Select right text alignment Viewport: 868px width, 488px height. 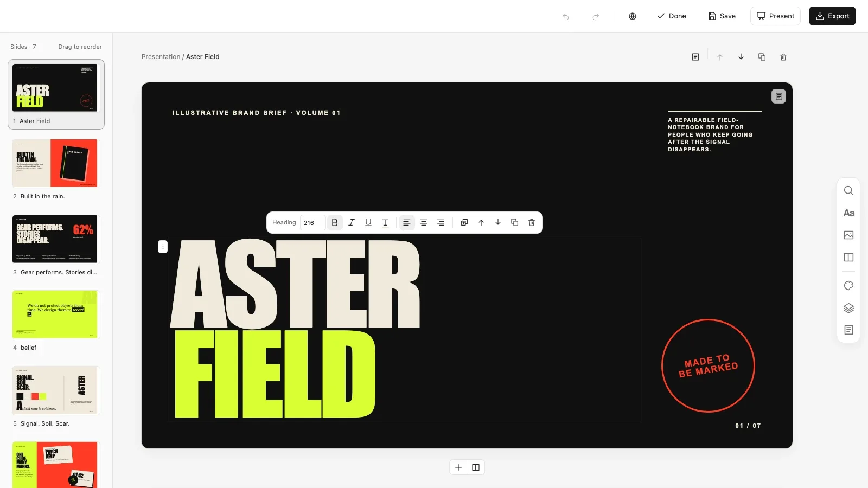441,223
